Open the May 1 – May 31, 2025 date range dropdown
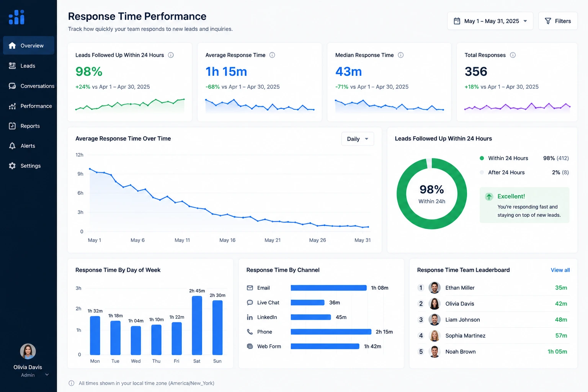This screenshot has height=392, width=588. [490, 21]
